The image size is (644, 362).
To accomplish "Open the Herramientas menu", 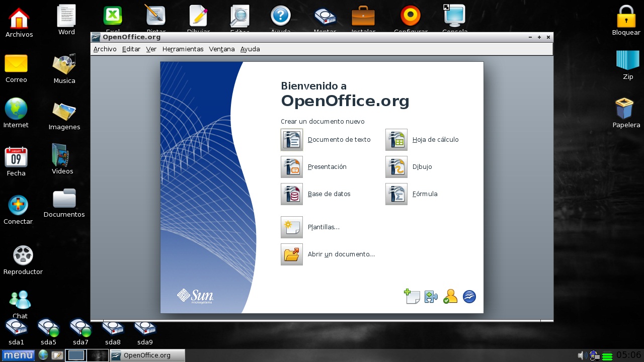I will coord(183,49).
